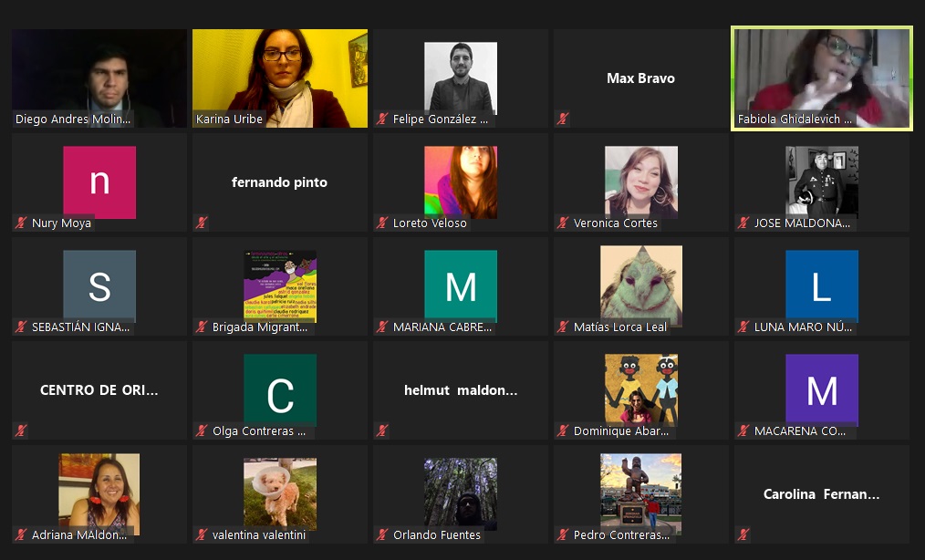
Task: Click muted mic icon in CENTRO DE ORI tile
Action: (x=21, y=430)
